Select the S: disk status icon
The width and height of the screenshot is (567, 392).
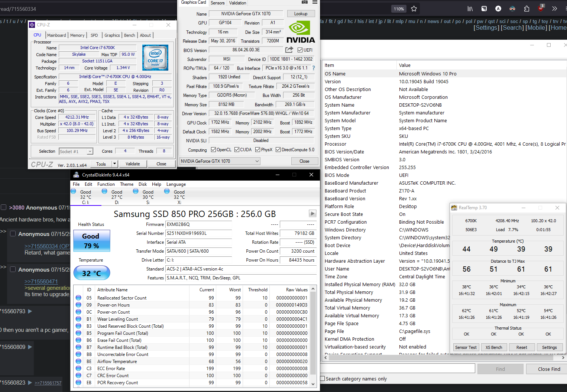coord(136,191)
